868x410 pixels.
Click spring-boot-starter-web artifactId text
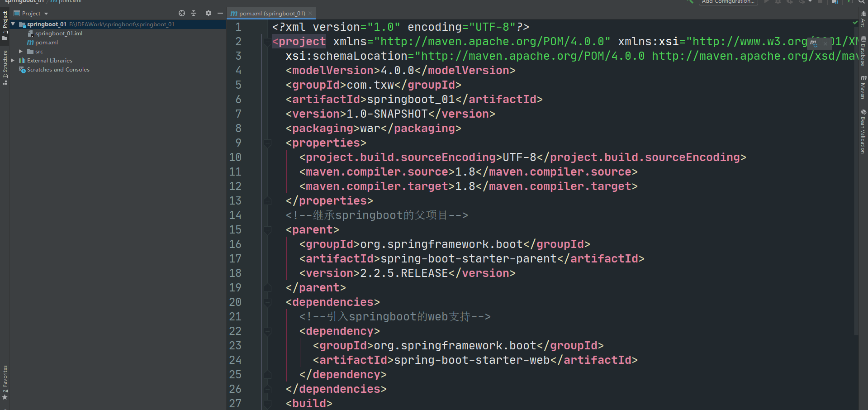[x=472, y=360]
